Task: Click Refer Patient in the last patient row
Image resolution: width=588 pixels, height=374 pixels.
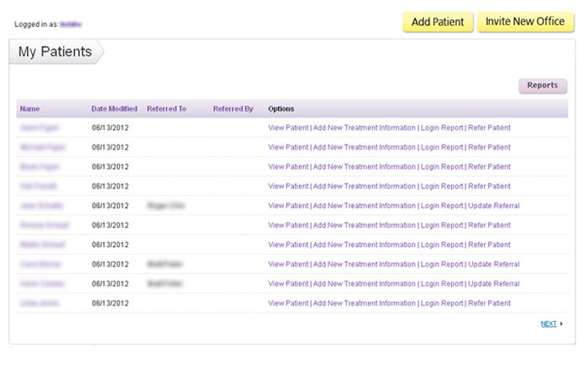Action: [489, 303]
